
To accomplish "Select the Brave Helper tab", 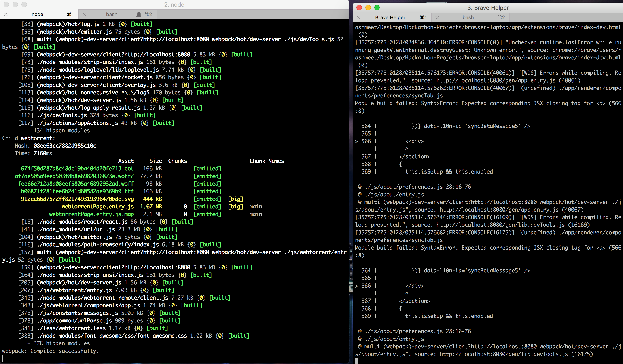I will tap(390, 17).
